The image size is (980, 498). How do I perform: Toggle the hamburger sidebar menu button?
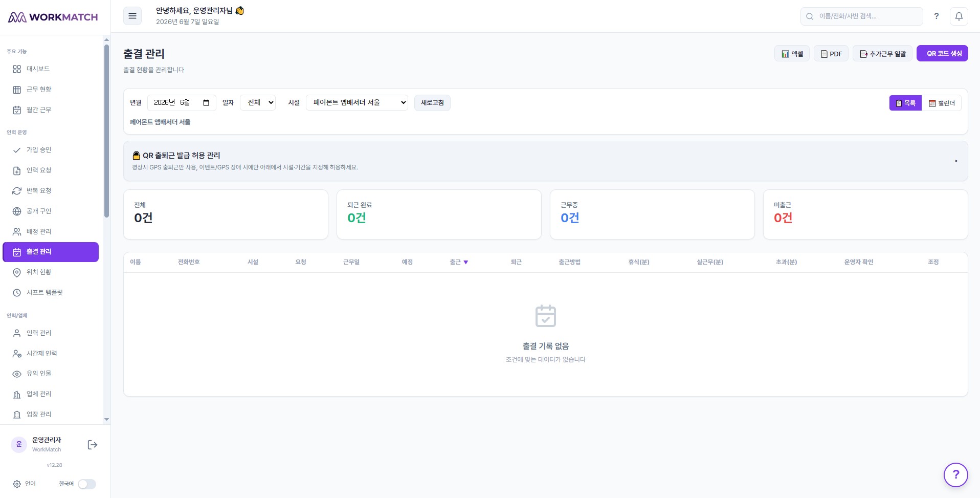coord(132,16)
